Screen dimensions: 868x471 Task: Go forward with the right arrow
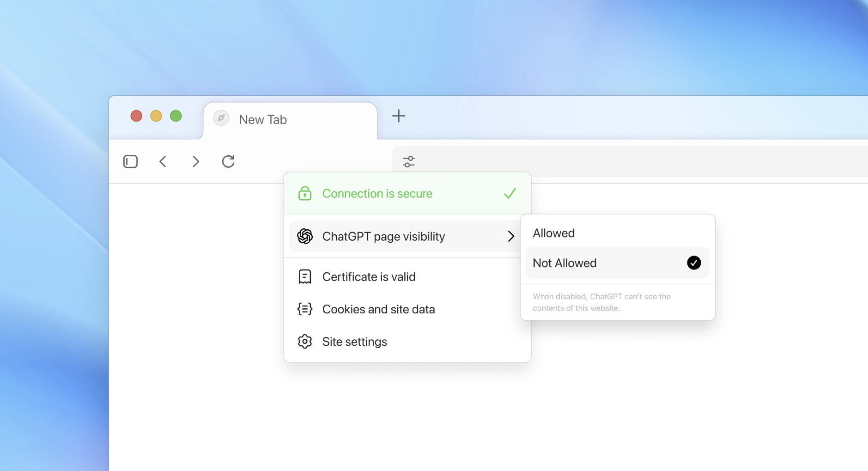point(196,161)
